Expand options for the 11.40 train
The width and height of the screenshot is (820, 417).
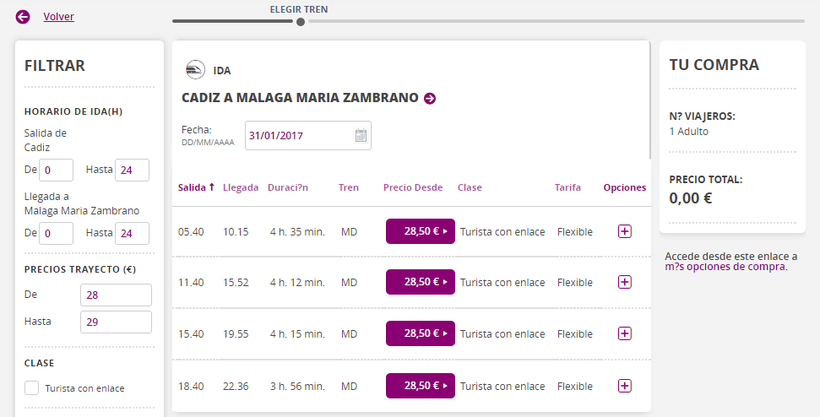[625, 282]
